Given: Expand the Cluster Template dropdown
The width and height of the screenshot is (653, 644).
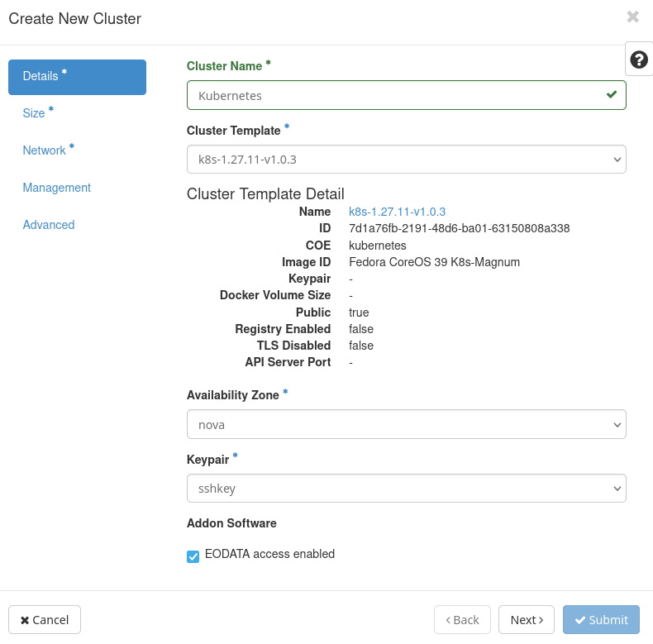Looking at the screenshot, I should [406, 159].
